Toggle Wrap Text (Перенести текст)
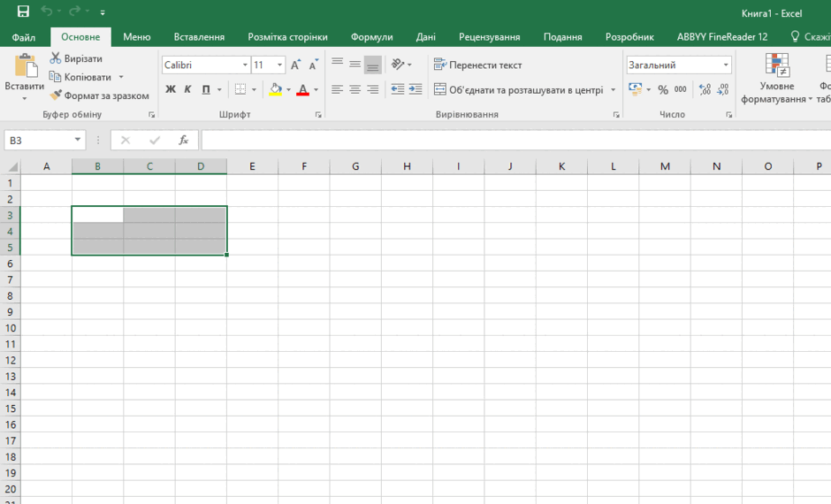 [477, 65]
